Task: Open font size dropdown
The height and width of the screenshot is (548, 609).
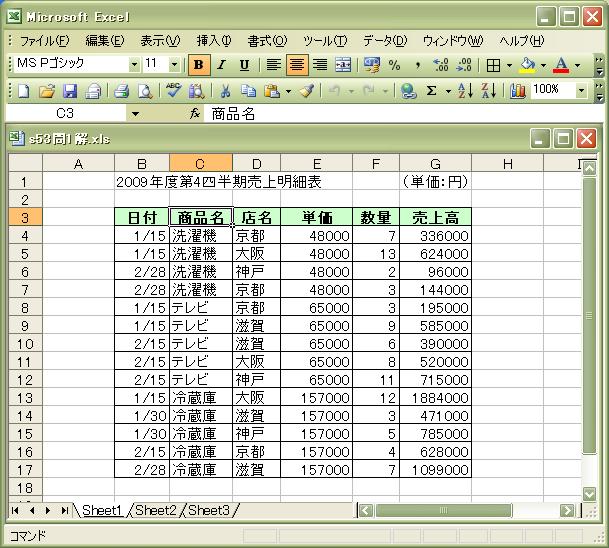Action: [174, 64]
